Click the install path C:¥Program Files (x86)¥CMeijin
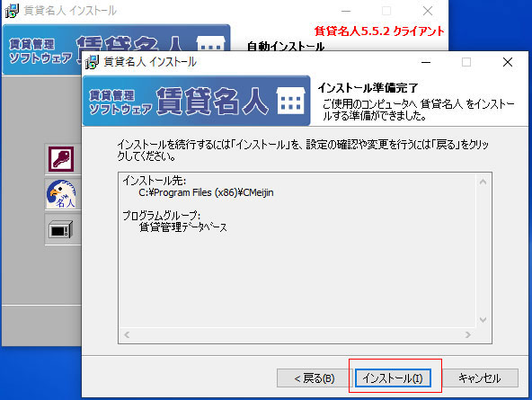 (206, 192)
